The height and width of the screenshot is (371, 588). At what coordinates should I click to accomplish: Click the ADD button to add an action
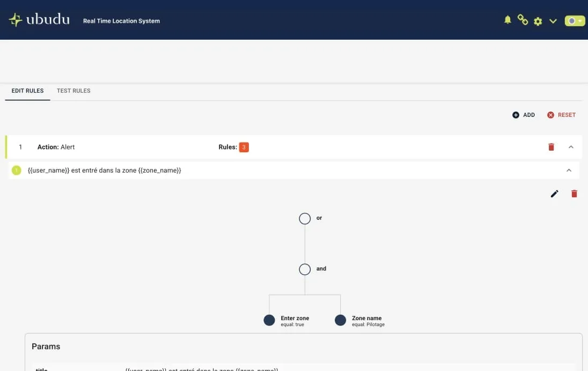[524, 115]
